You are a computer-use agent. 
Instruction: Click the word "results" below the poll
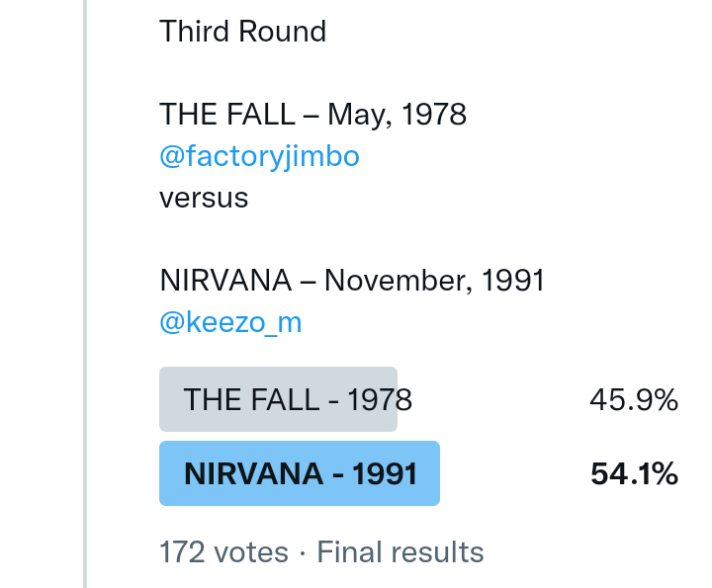click(434, 551)
